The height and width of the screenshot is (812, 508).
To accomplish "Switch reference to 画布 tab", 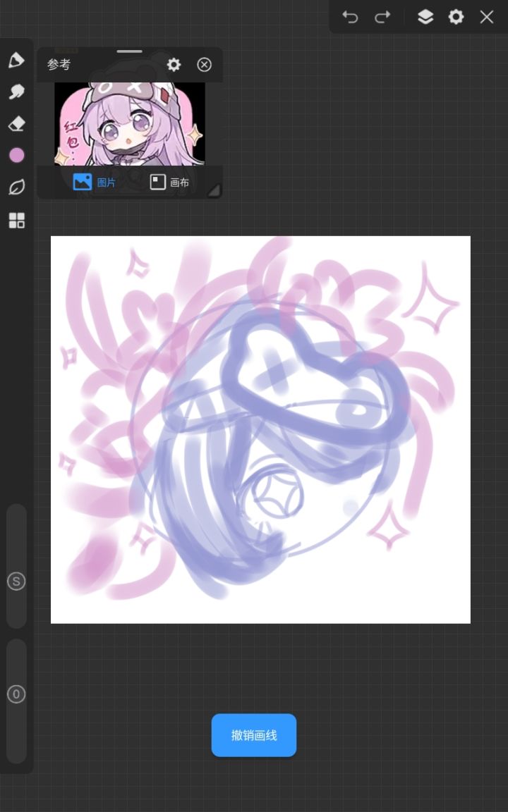I will point(169,182).
